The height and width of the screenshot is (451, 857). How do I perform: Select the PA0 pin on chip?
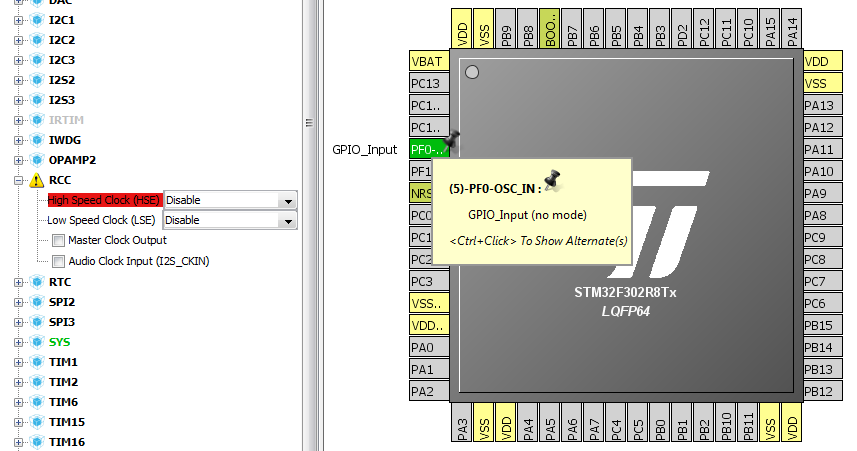pos(429,347)
